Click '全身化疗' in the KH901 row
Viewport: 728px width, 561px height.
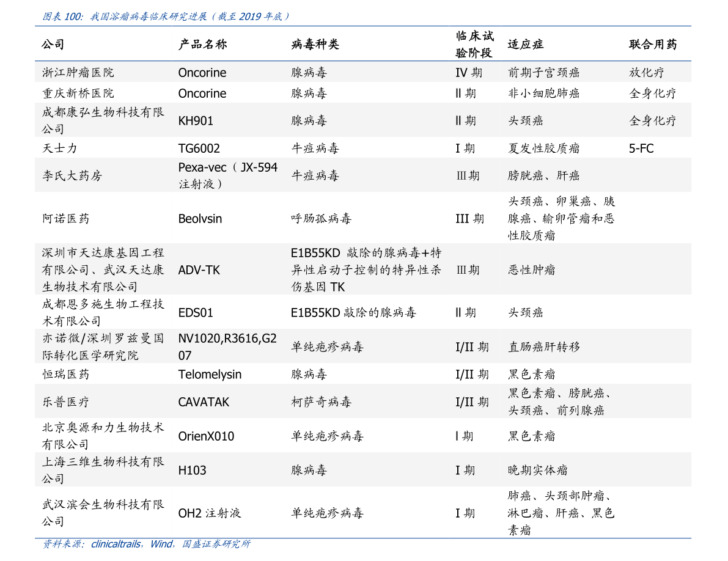tap(653, 120)
